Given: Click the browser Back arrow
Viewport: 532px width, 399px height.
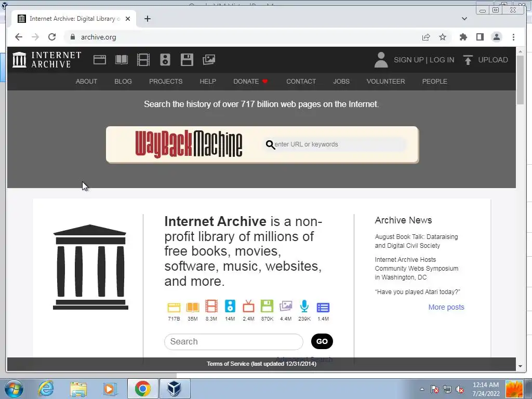Looking at the screenshot, I should click(x=19, y=37).
